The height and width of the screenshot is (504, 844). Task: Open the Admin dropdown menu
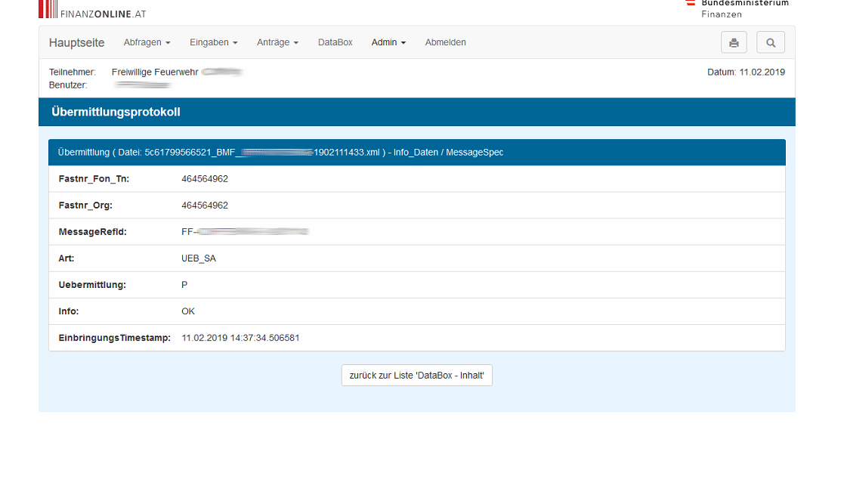pos(388,42)
